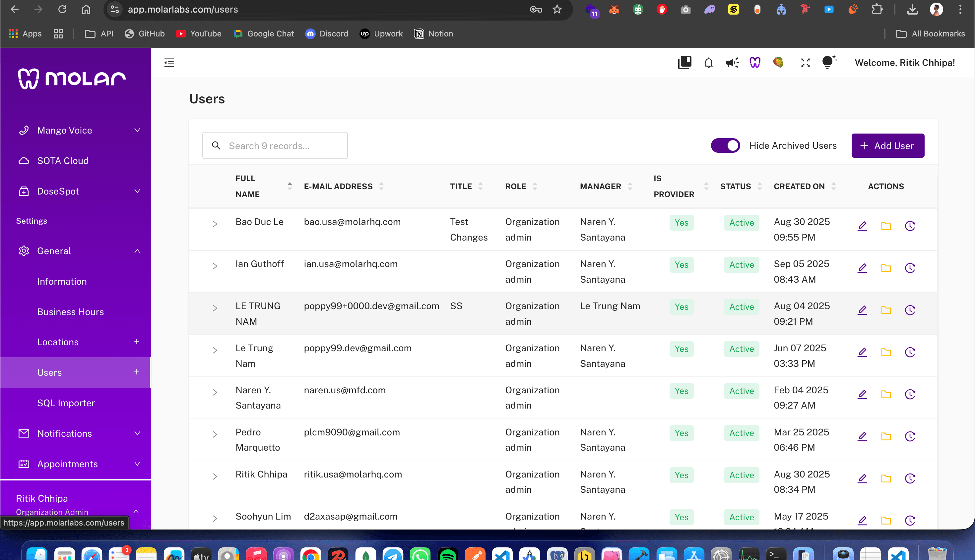Open Locations settings page
This screenshot has height=560, width=975.
click(58, 342)
